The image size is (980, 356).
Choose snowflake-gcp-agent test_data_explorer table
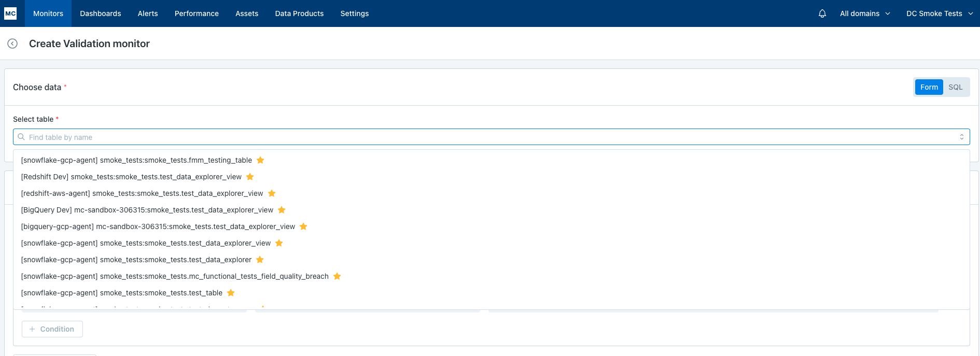coord(136,260)
